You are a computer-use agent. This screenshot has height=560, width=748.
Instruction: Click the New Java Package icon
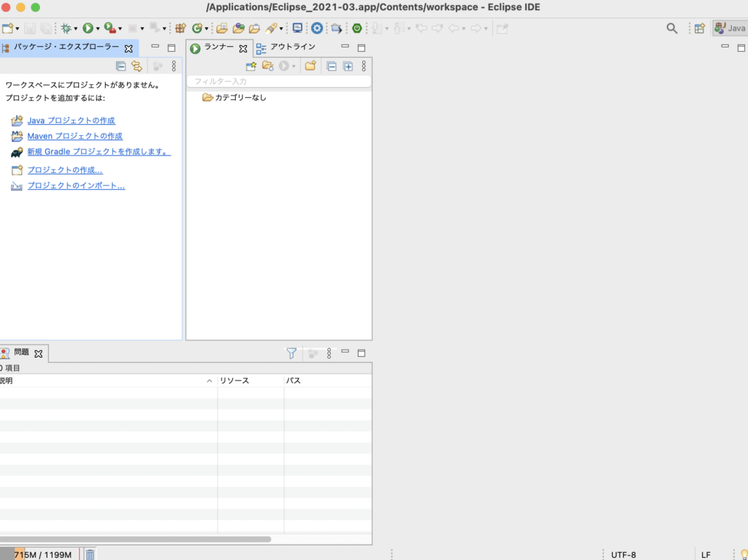tap(180, 28)
